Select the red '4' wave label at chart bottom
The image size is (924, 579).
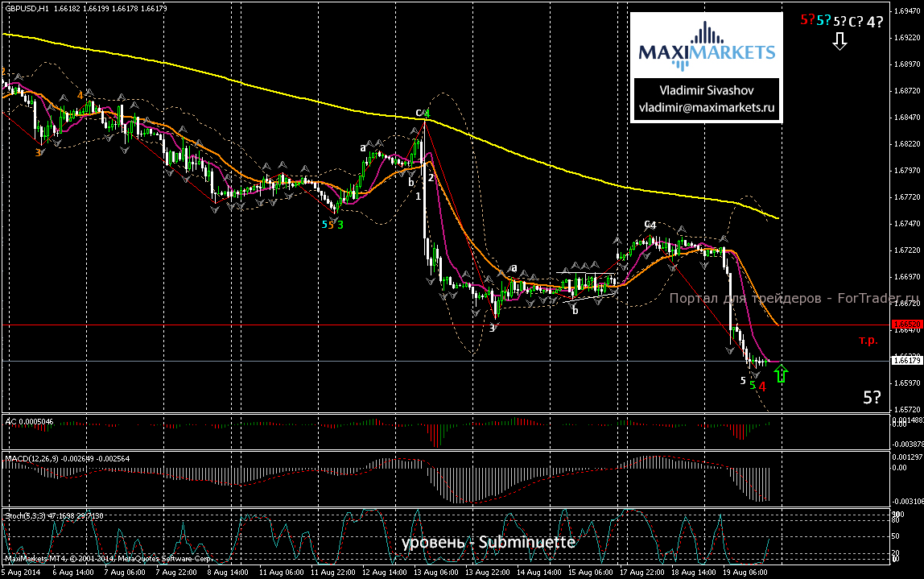[x=761, y=387]
